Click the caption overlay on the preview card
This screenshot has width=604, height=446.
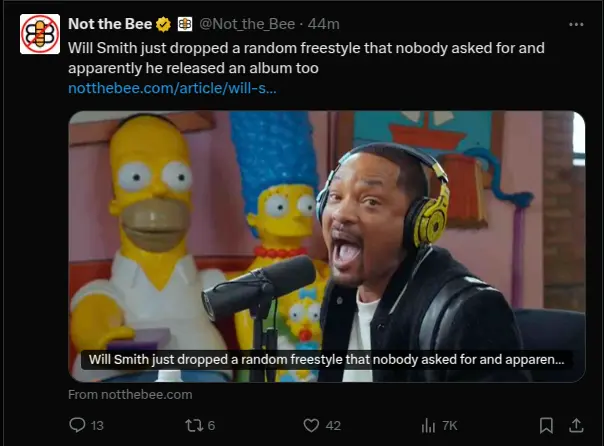pos(326,360)
